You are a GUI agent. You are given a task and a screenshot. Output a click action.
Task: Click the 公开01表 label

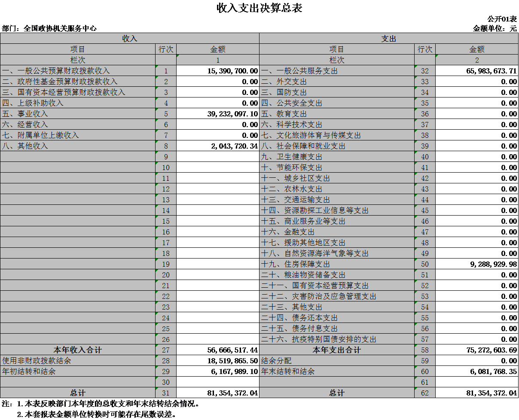(502, 19)
